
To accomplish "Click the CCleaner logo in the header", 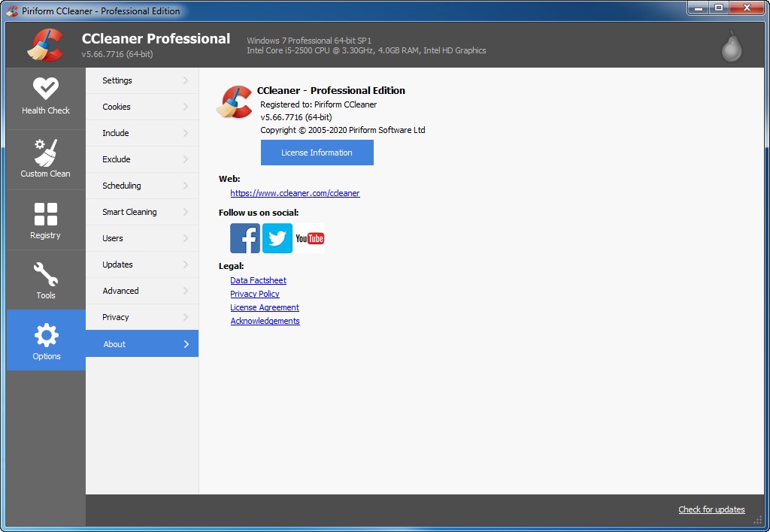I will [45, 45].
